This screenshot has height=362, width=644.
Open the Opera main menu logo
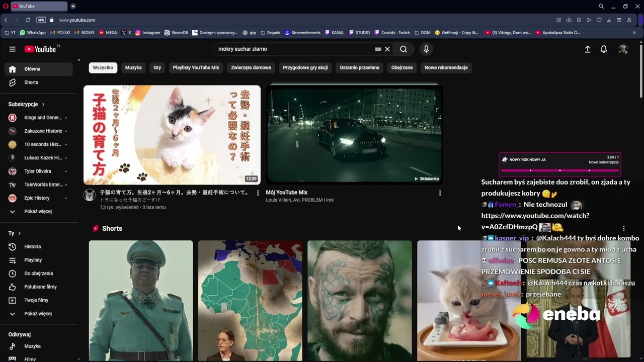(x=5, y=6)
